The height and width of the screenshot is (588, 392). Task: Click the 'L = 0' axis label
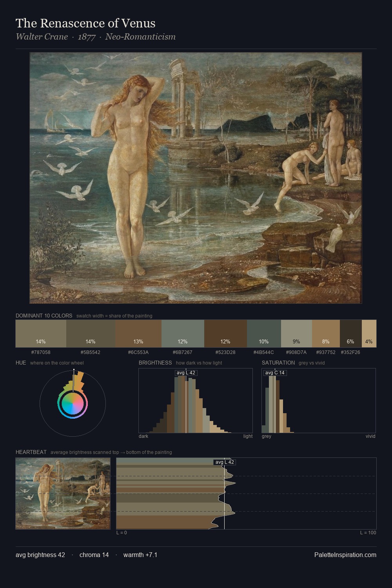[122, 533]
